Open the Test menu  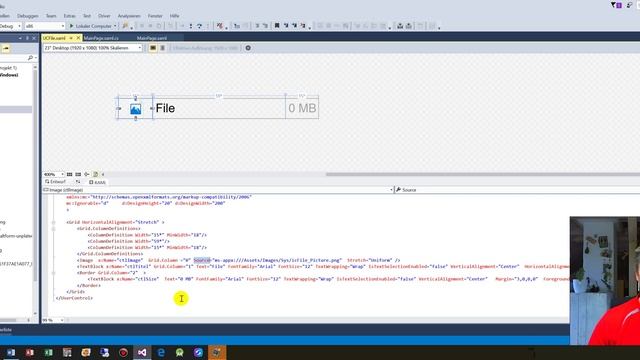(x=87, y=16)
